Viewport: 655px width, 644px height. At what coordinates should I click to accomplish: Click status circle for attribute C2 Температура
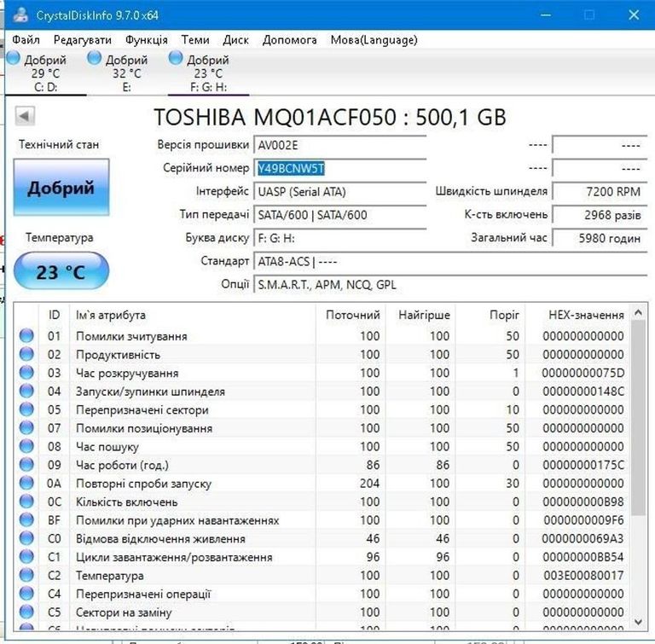pyautogui.click(x=26, y=575)
